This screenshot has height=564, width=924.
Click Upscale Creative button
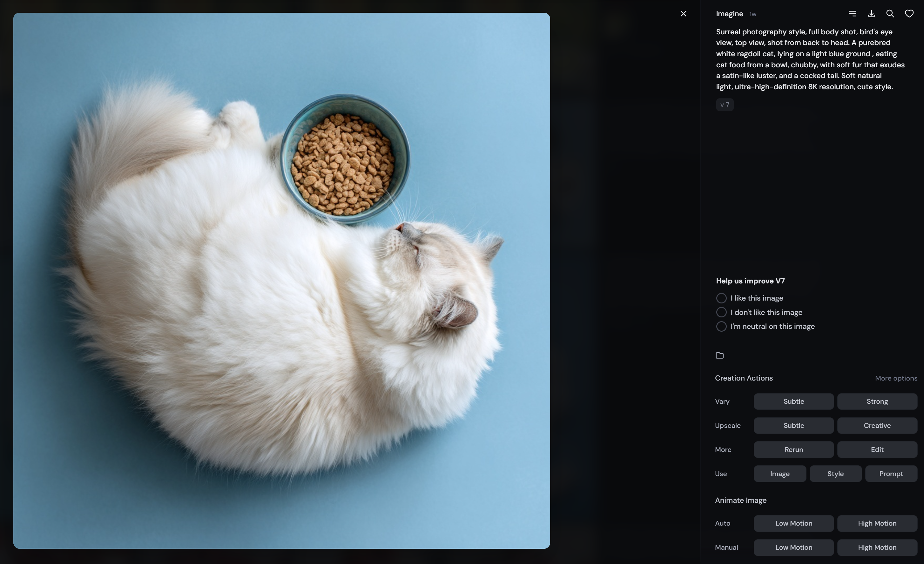[877, 425]
